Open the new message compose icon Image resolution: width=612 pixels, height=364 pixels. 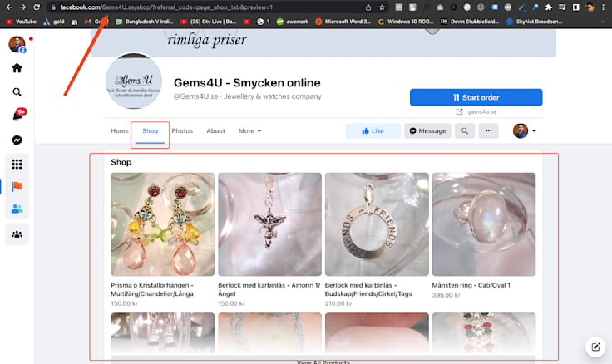click(595, 347)
